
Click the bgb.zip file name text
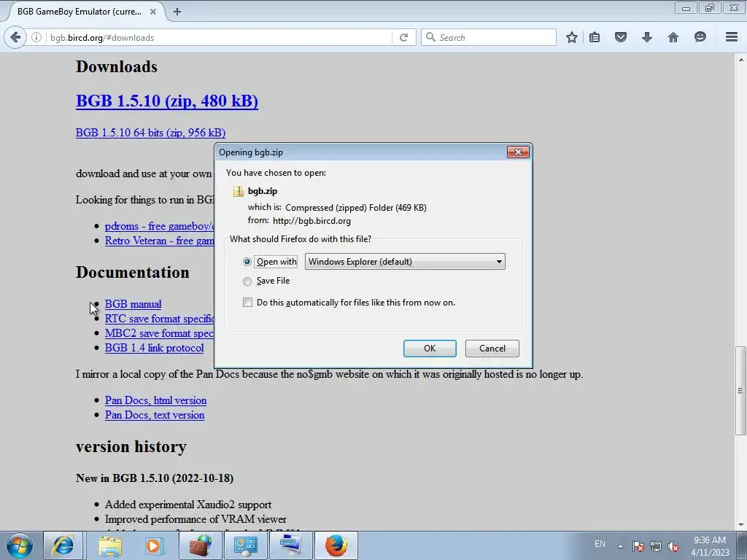click(263, 191)
